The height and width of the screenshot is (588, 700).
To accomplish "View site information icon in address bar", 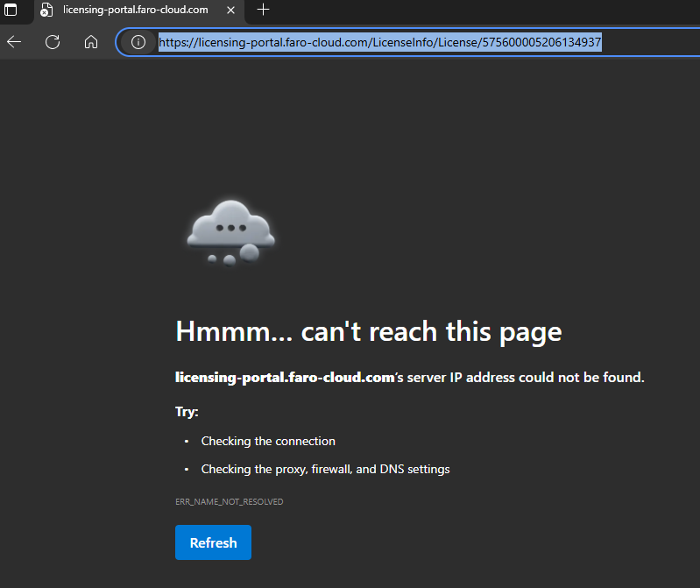I will click(x=138, y=42).
